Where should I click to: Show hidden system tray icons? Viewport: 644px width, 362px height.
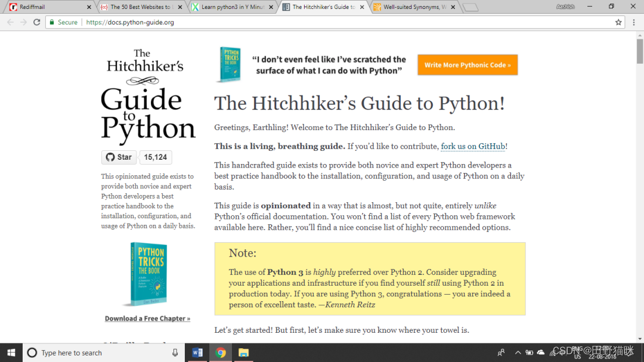pos(518,352)
